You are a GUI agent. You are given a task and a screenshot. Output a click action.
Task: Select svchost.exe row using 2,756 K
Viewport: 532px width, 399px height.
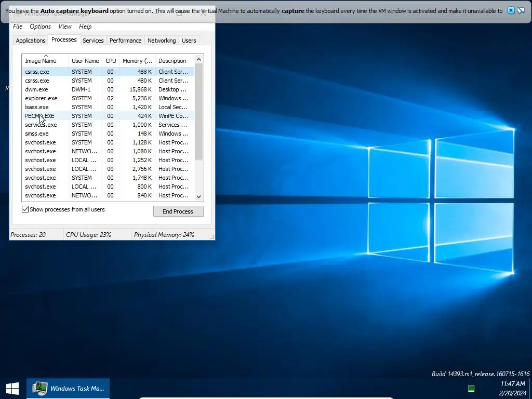pos(108,169)
